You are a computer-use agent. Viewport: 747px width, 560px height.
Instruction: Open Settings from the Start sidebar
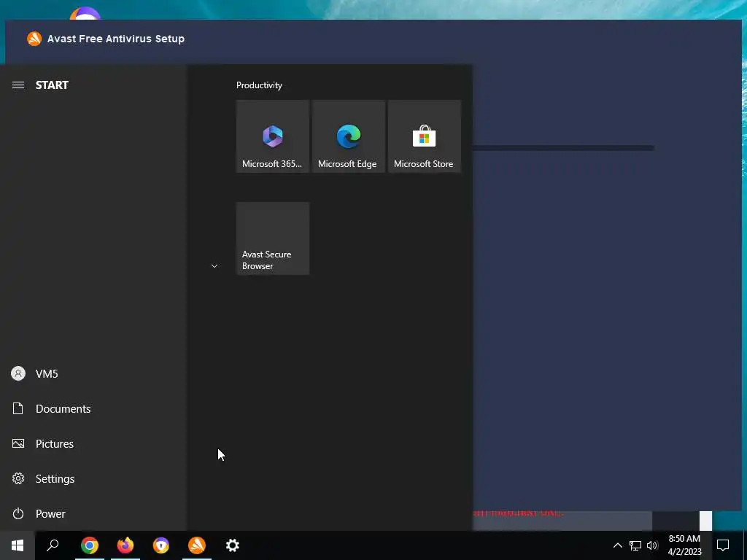pyautogui.click(x=93, y=478)
